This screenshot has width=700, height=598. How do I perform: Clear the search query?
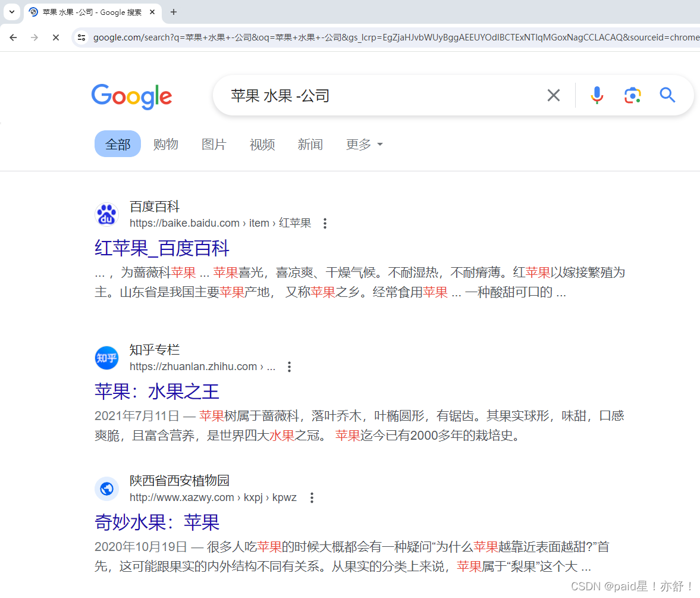(x=554, y=95)
